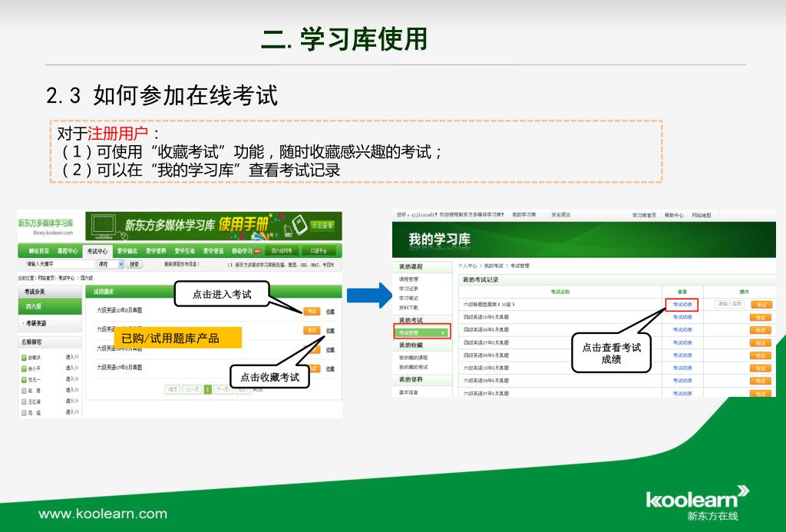Click 收藏 for 六级英语07年6月真题 in 试用题库
The width and height of the screenshot is (786, 532).
coord(330,369)
